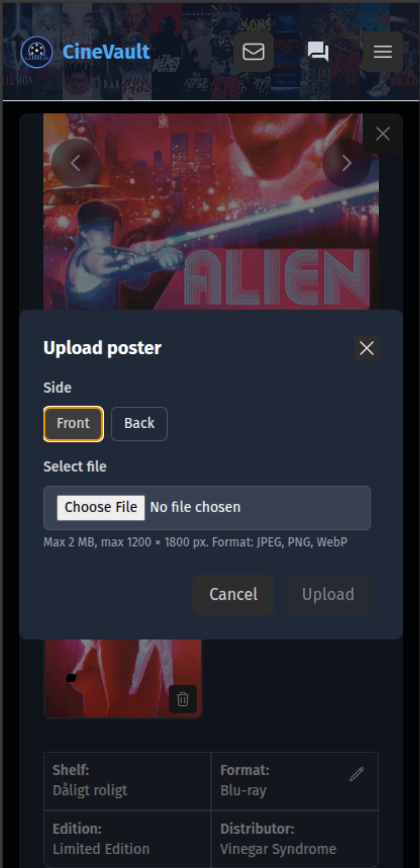Screen dimensions: 420x868
Task: Select the Front side option
Action: click(x=73, y=424)
